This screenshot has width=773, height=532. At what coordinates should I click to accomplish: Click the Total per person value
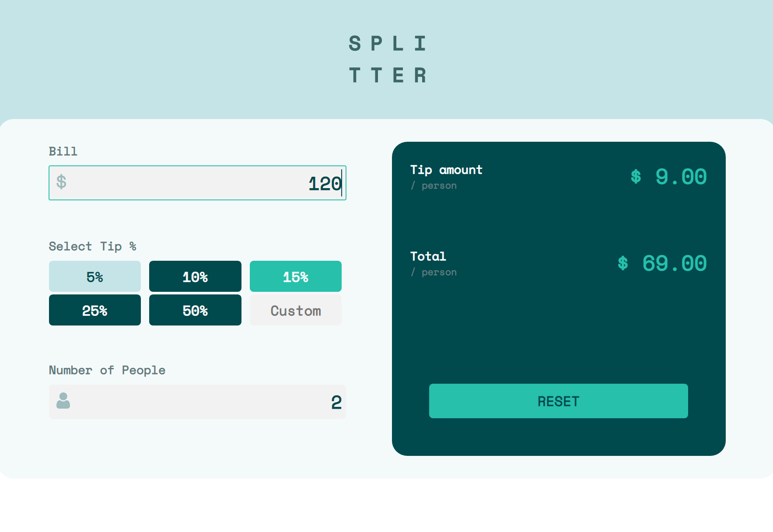[662, 263]
